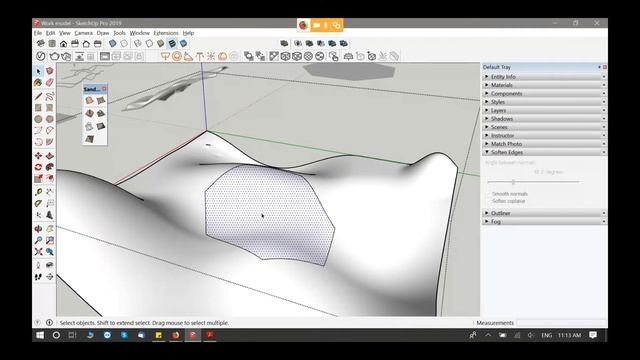Expand the Shadows panel
The width and height of the screenshot is (640, 360).
[544, 119]
